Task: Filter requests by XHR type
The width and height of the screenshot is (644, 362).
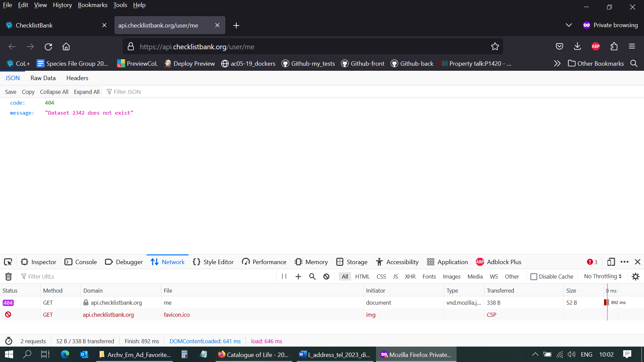Action: point(410,277)
